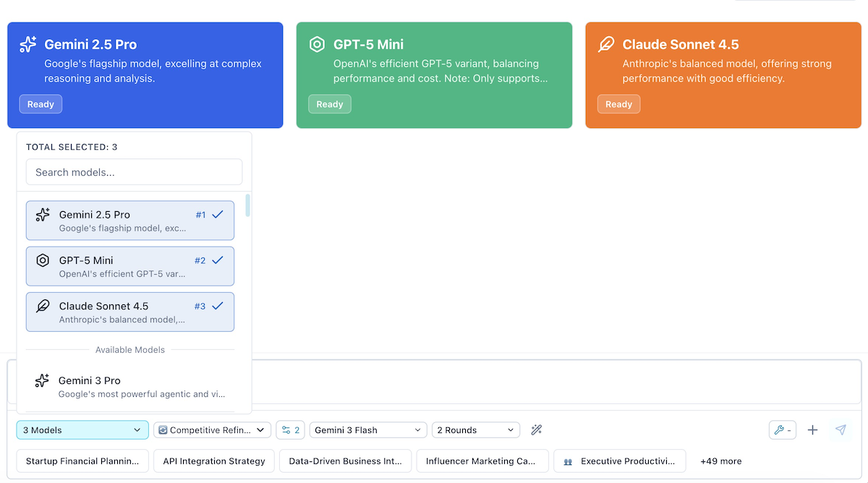Image resolution: width=868 pixels, height=483 pixels.
Task: Choose the Startup Financial Planning prompt chip
Action: [82, 461]
